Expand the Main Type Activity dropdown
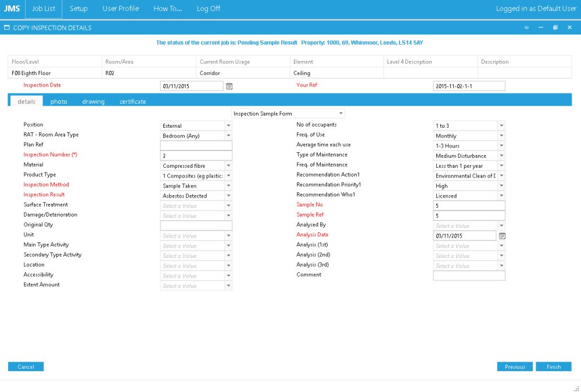 click(228, 246)
